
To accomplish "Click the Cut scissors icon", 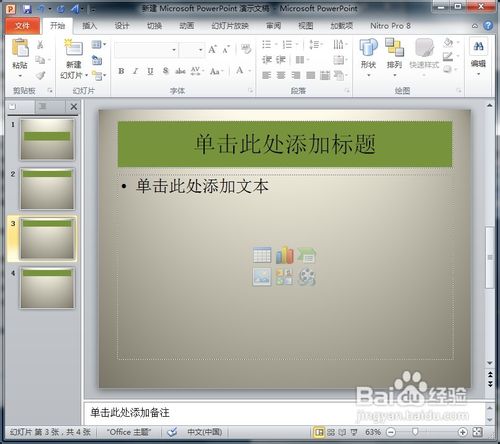I will (x=40, y=44).
